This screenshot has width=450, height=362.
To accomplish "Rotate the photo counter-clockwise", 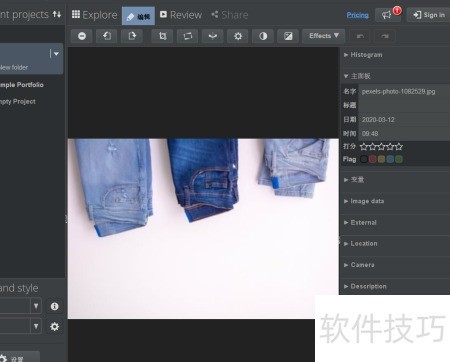I will point(107,36).
